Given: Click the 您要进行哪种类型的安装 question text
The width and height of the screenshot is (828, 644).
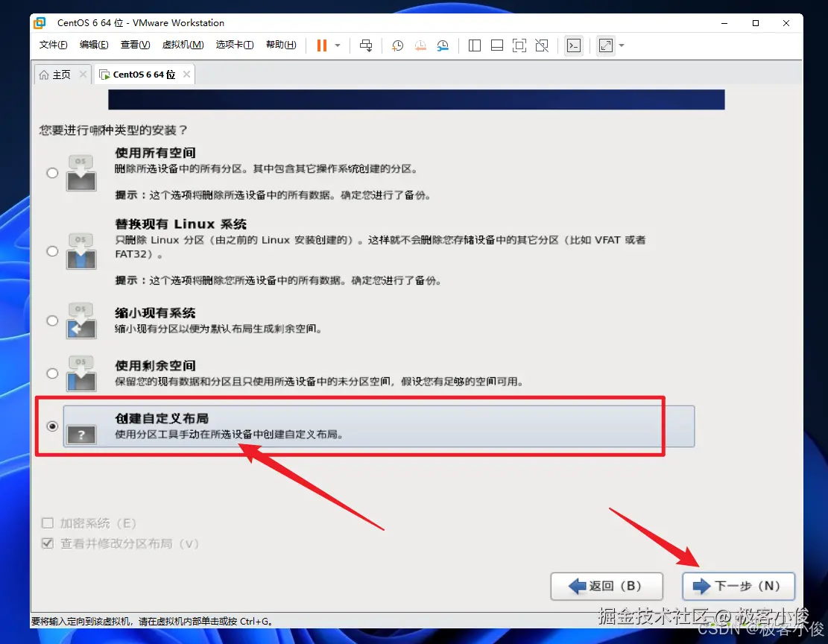Looking at the screenshot, I should [x=113, y=130].
